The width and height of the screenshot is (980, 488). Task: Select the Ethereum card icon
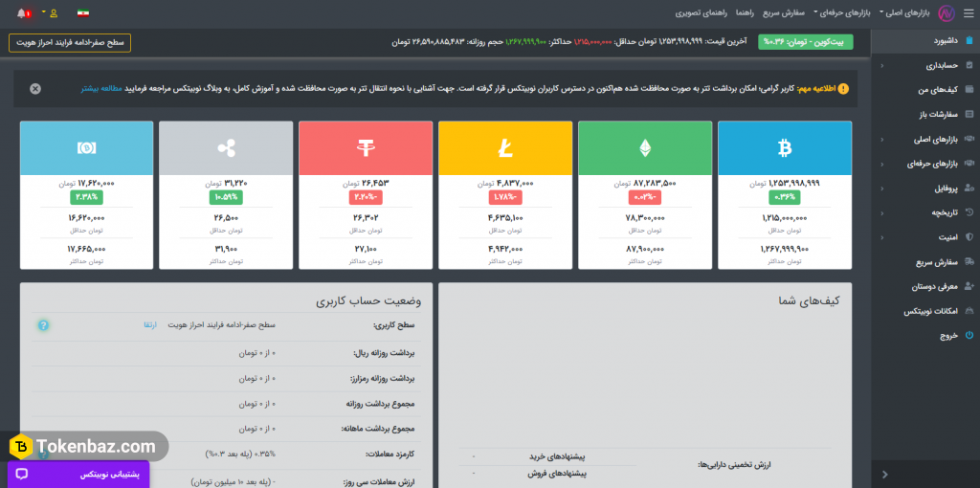(644, 148)
